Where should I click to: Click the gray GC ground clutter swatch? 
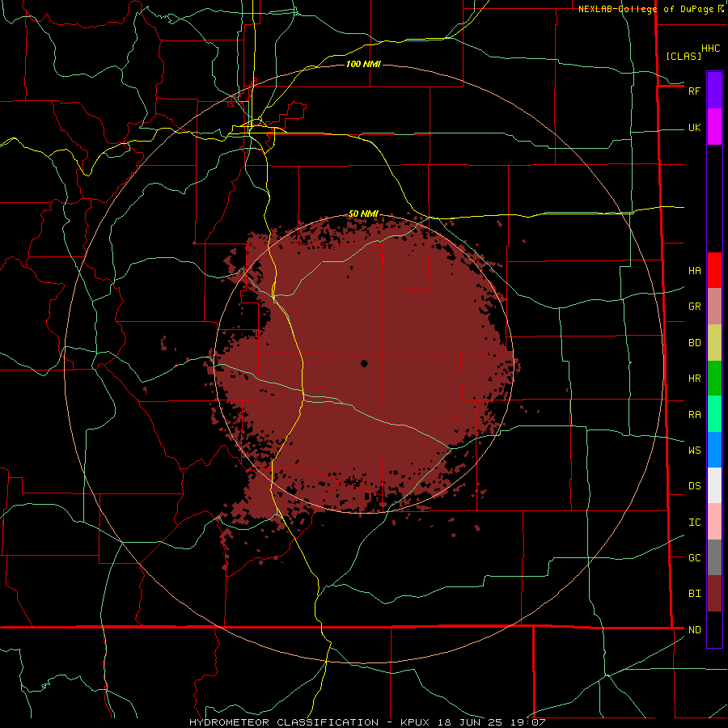pos(714,557)
